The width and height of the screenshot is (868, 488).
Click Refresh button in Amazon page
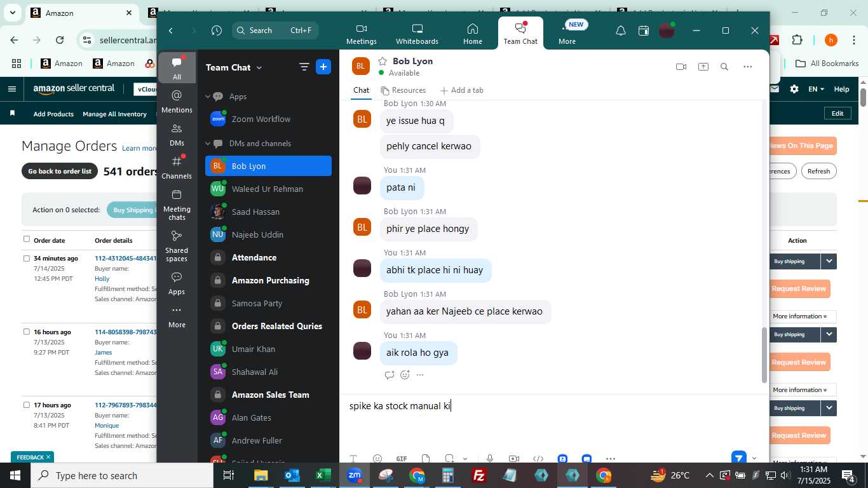click(818, 171)
